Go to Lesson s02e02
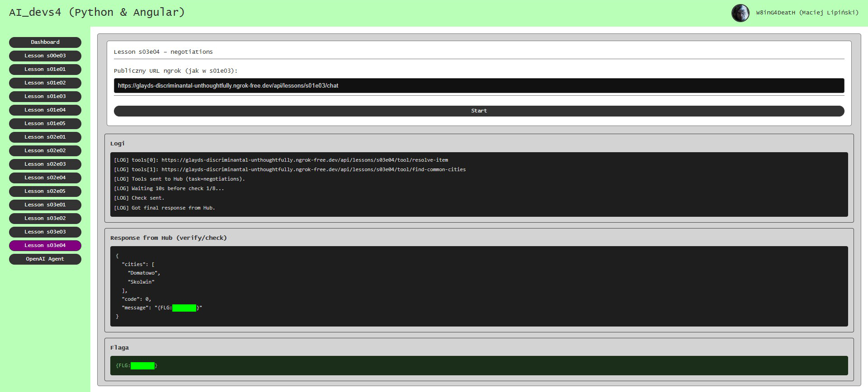Image resolution: width=868 pixels, height=392 pixels. coord(45,150)
